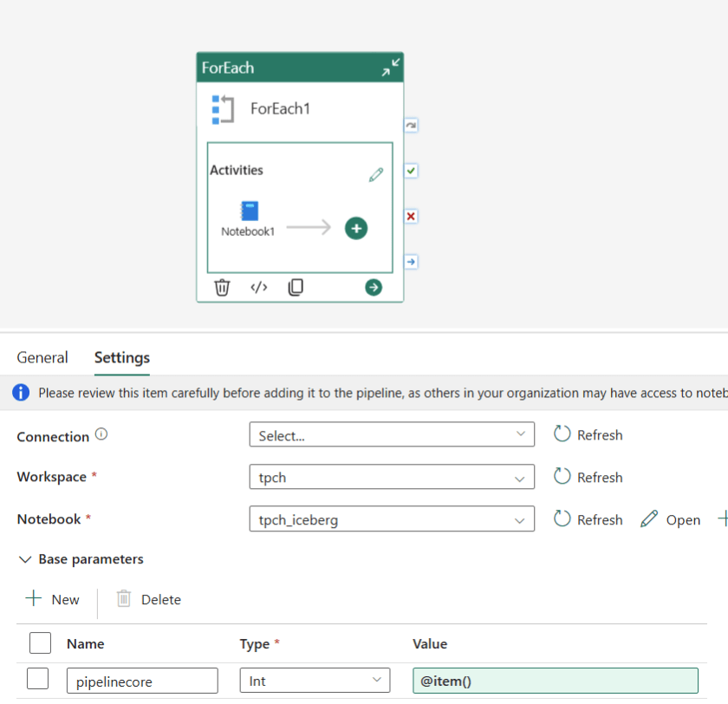
Task: Clone ForEach1 with the copy icon
Action: [x=296, y=287]
